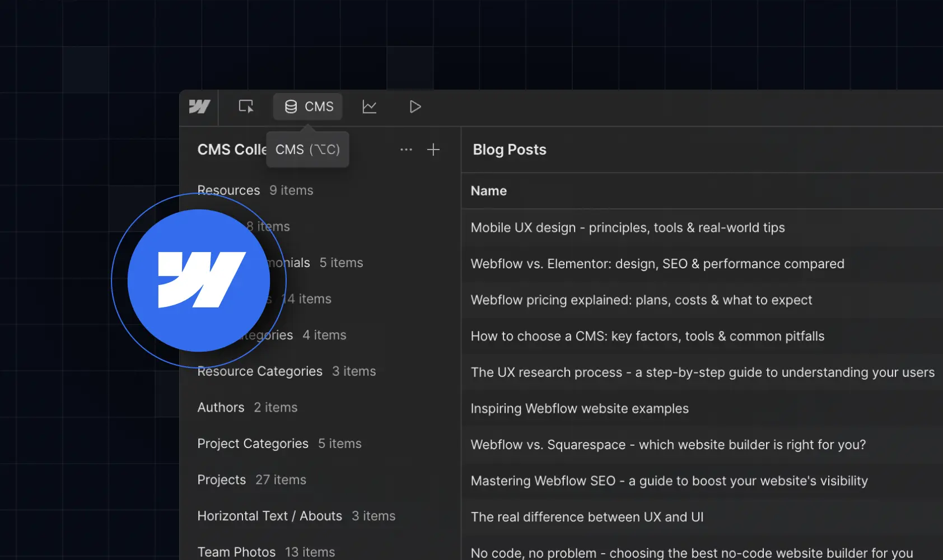Click the Blog Posts heading
This screenshot has width=943, height=560.
(510, 150)
